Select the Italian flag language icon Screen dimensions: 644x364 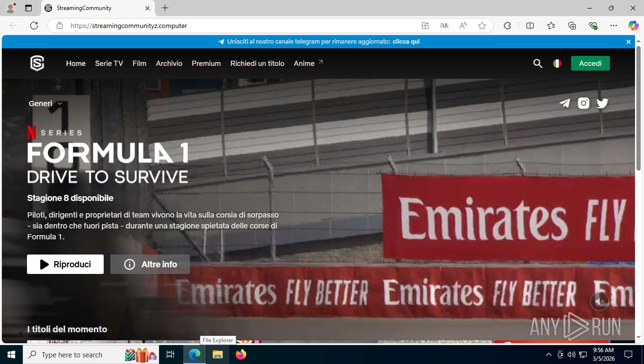click(557, 64)
